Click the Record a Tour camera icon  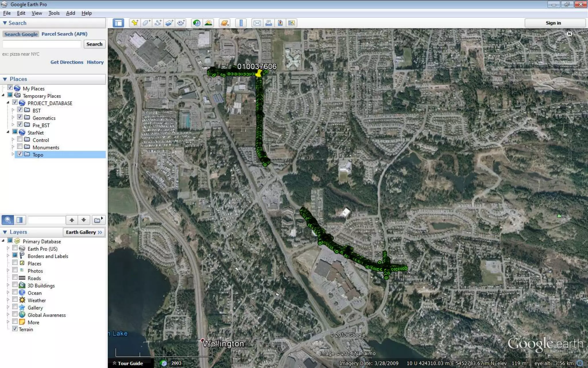181,23
